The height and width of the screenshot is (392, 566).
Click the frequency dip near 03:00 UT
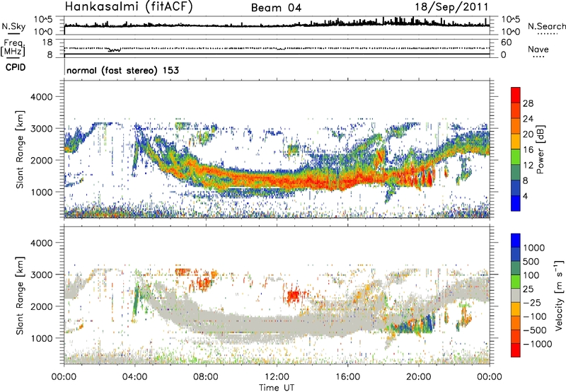(x=115, y=50)
